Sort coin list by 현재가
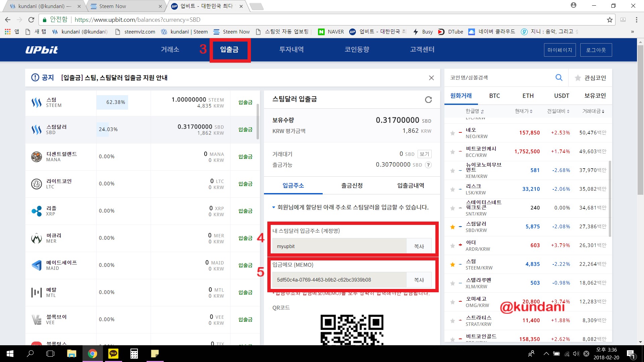The width and height of the screenshot is (644, 362). point(523,111)
